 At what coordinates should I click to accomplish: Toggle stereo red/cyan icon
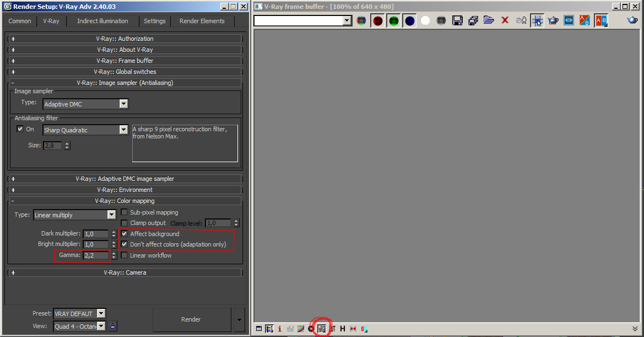click(364, 329)
